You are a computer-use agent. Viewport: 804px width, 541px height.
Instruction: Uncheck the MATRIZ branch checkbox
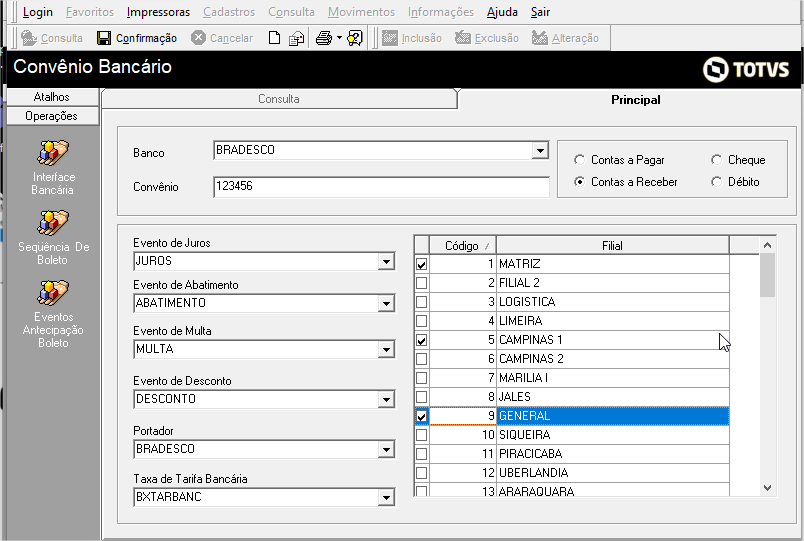click(421, 264)
